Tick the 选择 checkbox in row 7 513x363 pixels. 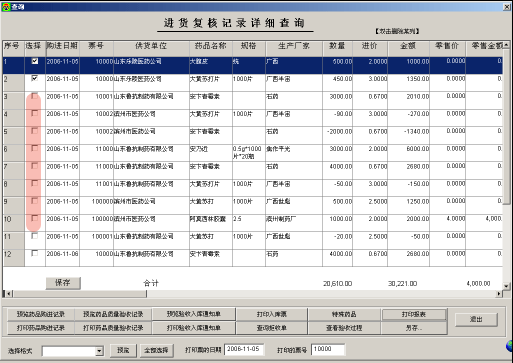[x=35, y=166]
